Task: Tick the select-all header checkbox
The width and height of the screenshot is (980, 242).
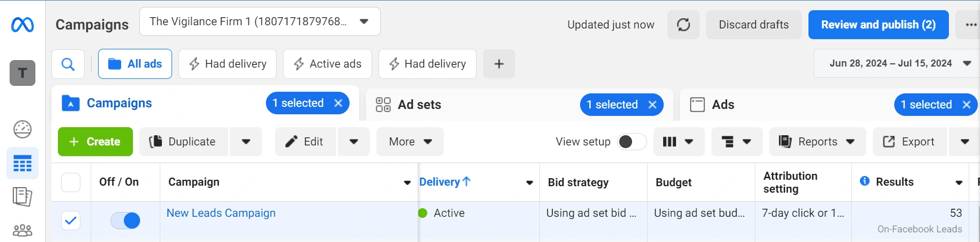Action: tap(71, 182)
